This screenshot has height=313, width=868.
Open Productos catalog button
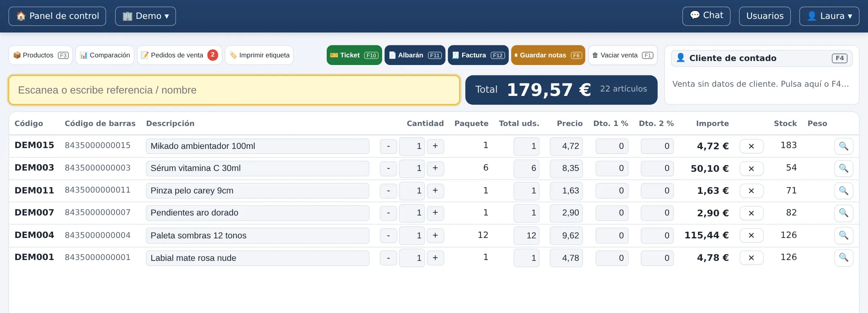pos(41,55)
